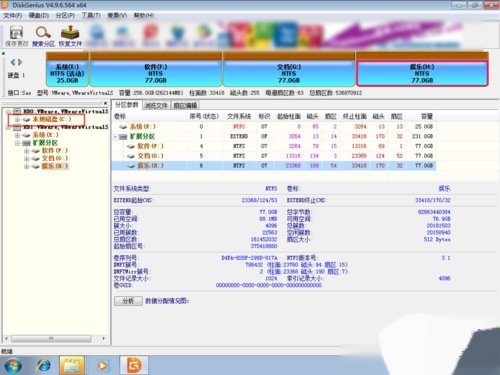Viewport: 500px width, 375px height.
Task: Open Windows Explorer from the taskbar
Action: click(72, 366)
